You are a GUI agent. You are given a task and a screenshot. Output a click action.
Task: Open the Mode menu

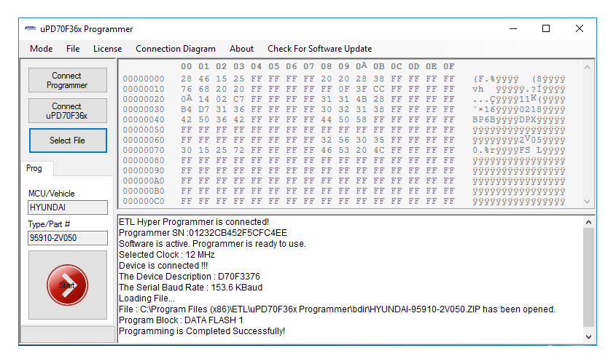[42, 49]
